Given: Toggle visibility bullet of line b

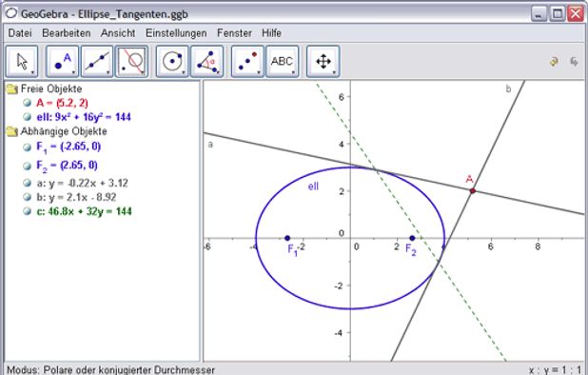Looking at the screenshot, I should pos(27,197).
